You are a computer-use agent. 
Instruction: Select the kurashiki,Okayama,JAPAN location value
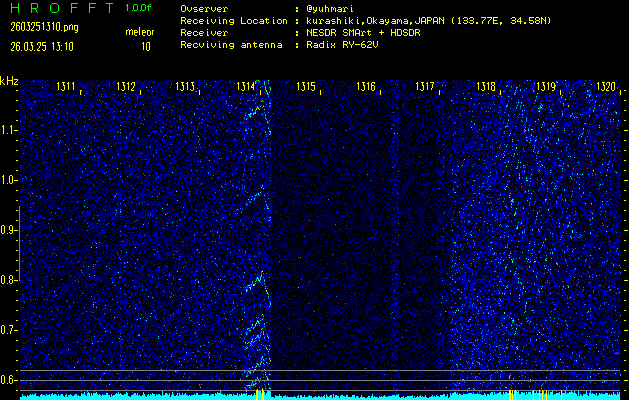point(428,21)
